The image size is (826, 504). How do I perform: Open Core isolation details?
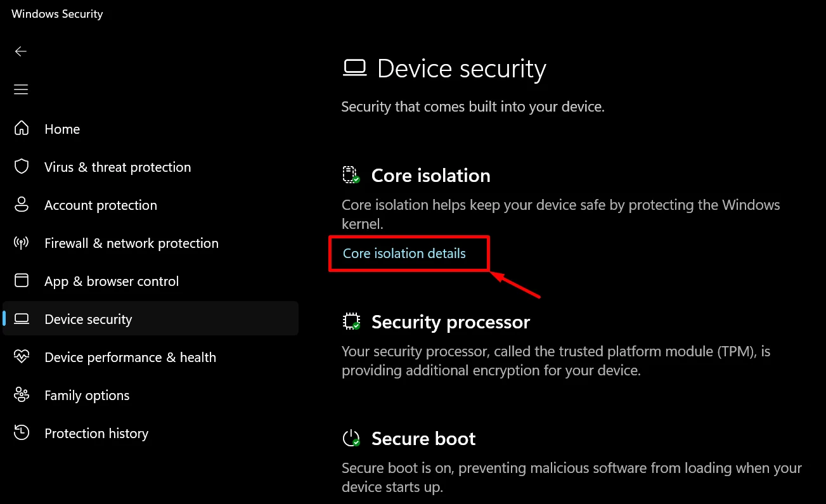403,253
